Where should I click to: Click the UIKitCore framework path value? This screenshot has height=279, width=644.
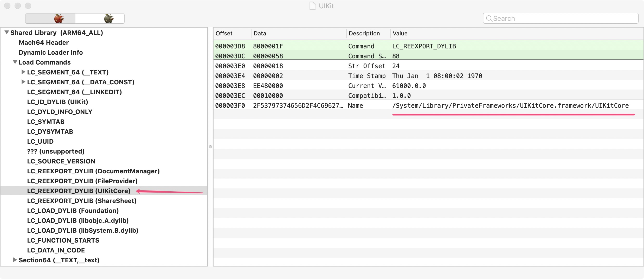click(510, 105)
